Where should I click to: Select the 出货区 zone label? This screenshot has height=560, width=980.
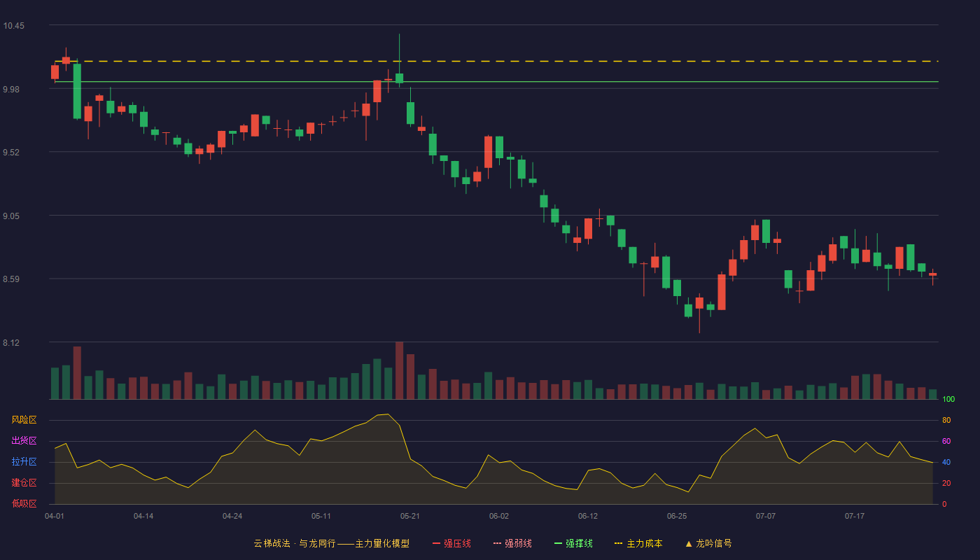pyautogui.click(x=24, y=441)
